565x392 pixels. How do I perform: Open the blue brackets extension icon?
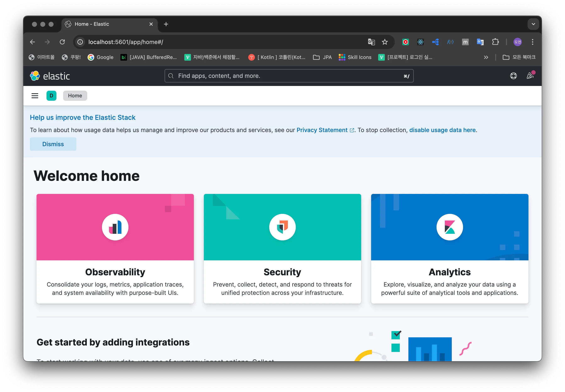click(450, 42)
